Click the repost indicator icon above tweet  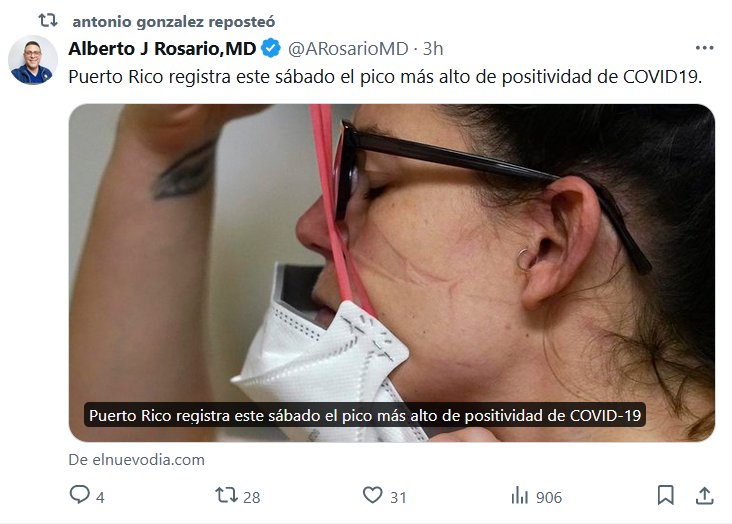[x=48, y=21]
